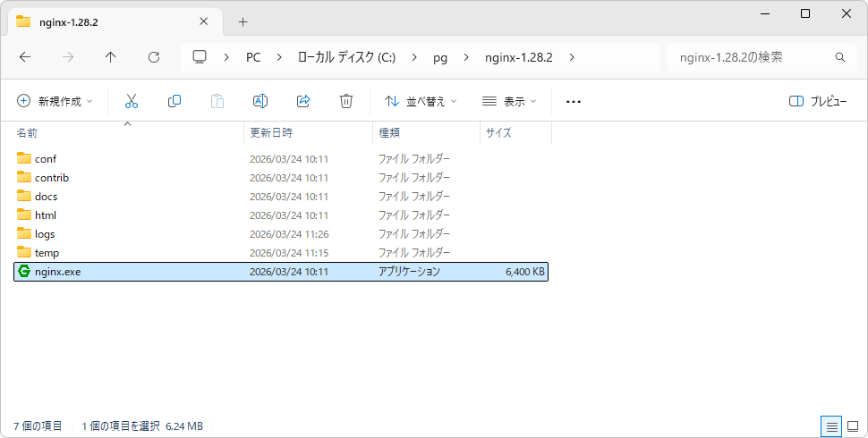The image size is (868, 438).
Task: Sort by the サイズ column header
Action: pyautogui.click(x=516, y=132)
